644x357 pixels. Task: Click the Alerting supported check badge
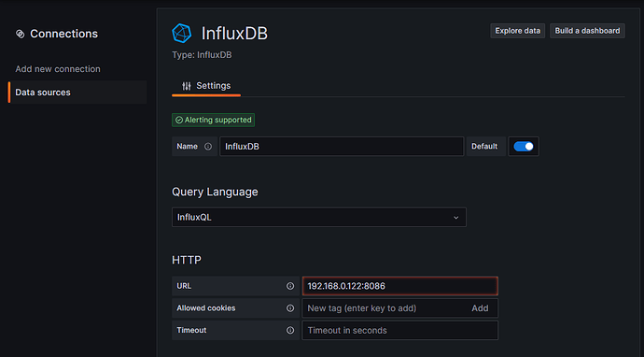pyautogui.click(x=213, y=121)
